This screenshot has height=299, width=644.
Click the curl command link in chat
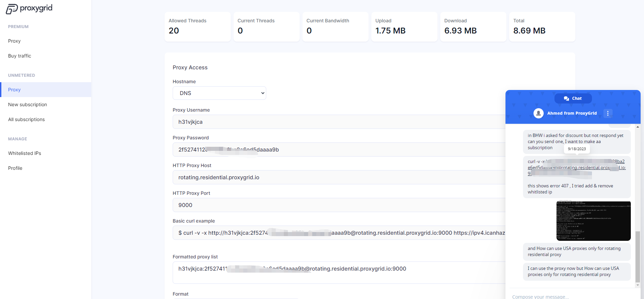(577, 167)
